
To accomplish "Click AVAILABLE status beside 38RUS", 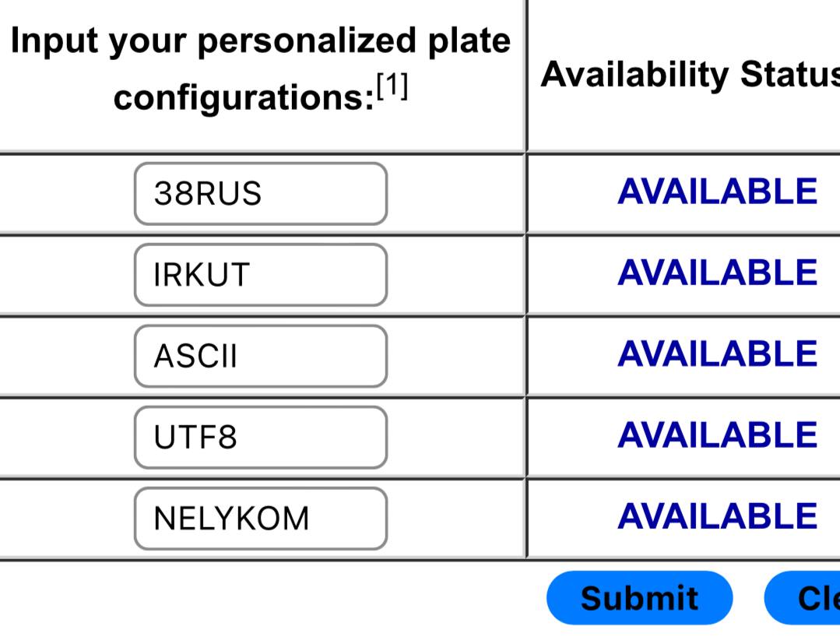I will 717,192.
